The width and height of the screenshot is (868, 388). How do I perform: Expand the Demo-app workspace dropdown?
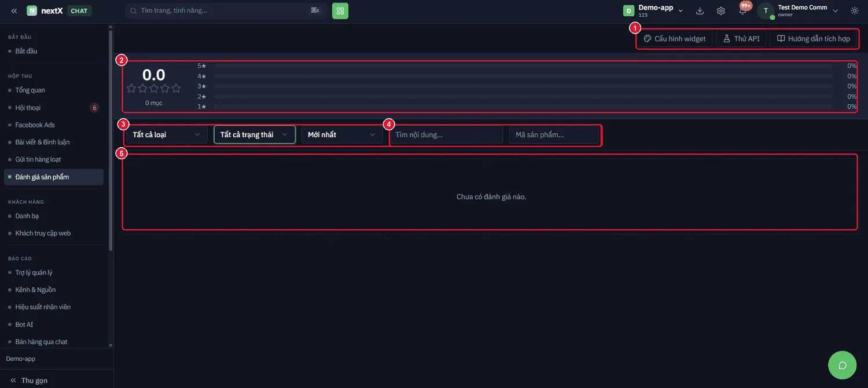(x=653, y=10)
